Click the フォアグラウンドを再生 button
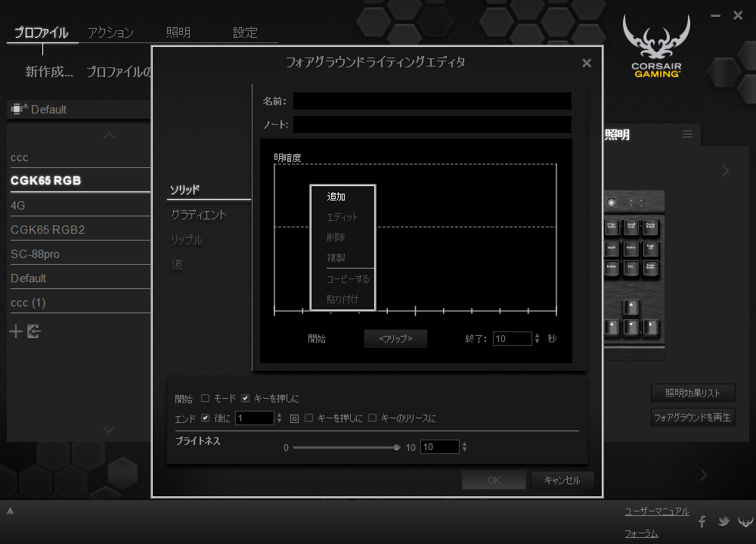 692,417
